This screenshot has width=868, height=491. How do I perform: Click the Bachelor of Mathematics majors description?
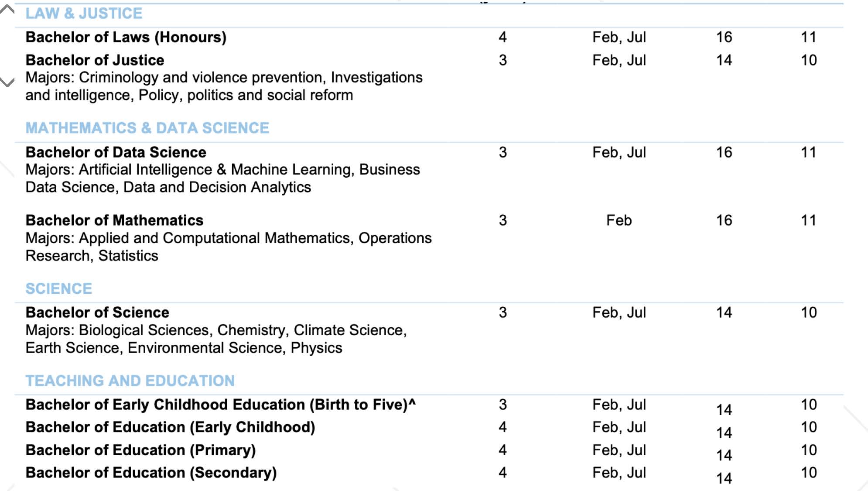228,247
